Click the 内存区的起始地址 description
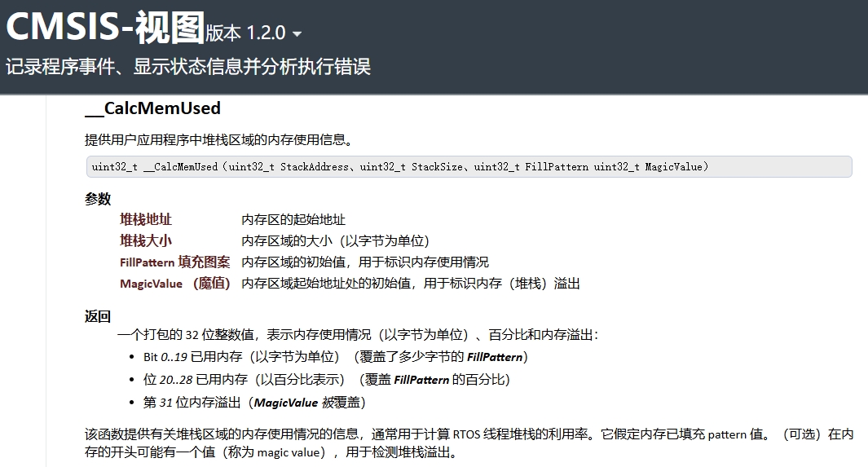 coord(293,220)
